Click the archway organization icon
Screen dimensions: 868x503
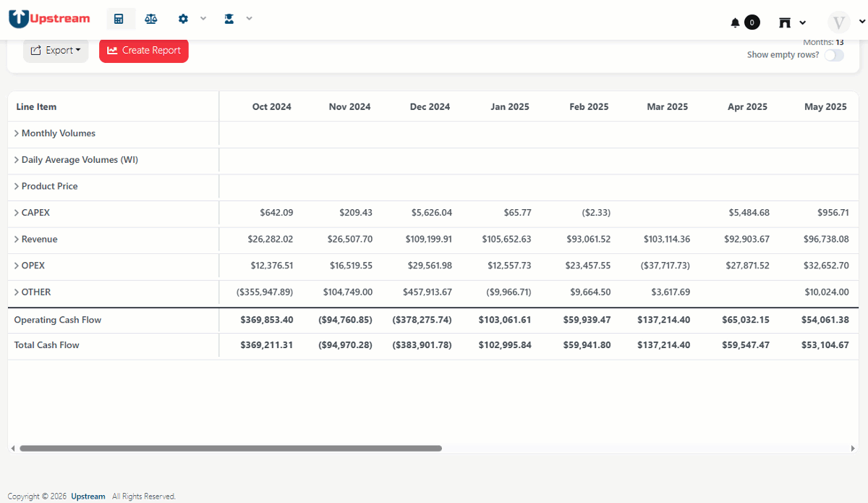[785, 22]
